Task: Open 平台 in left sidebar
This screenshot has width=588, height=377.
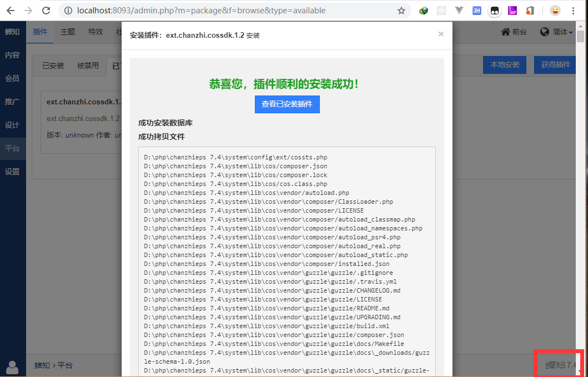Action: (x=12, y=148)
